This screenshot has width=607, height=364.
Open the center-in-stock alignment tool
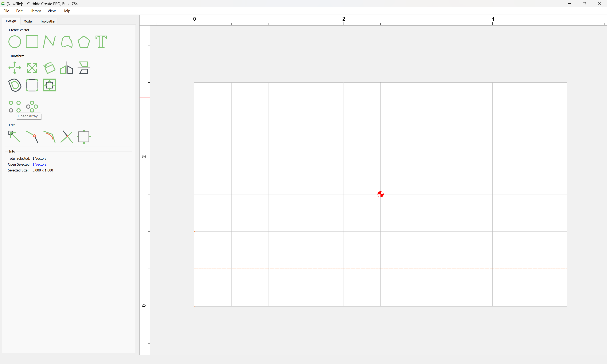[x=49, y=85]
